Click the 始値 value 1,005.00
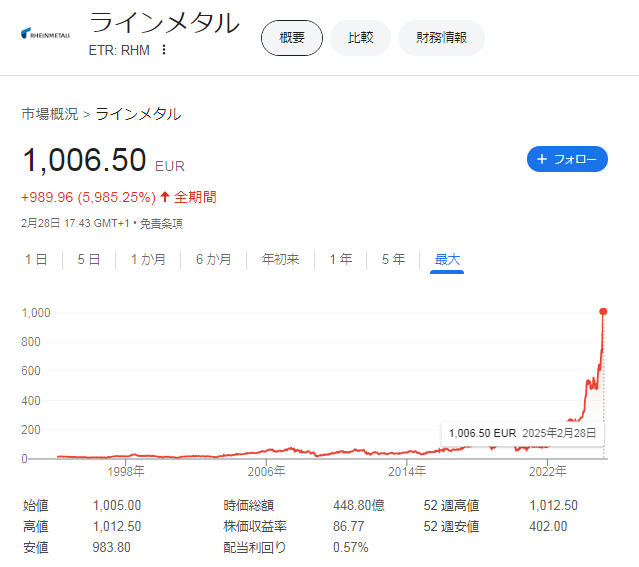This screenshot has height=567, width=639. 117,505
